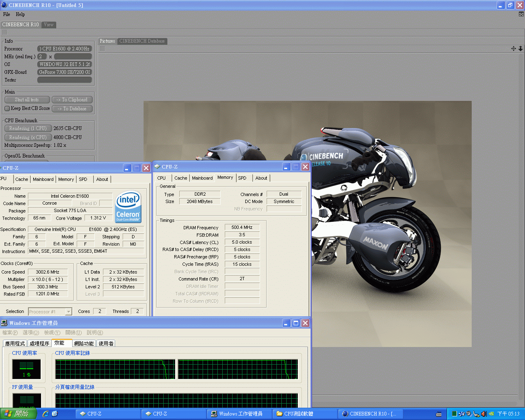Click the CINEBENCH panel toggle icon at menu bar right
Screen dimensions: 525x420
(521, 14)
